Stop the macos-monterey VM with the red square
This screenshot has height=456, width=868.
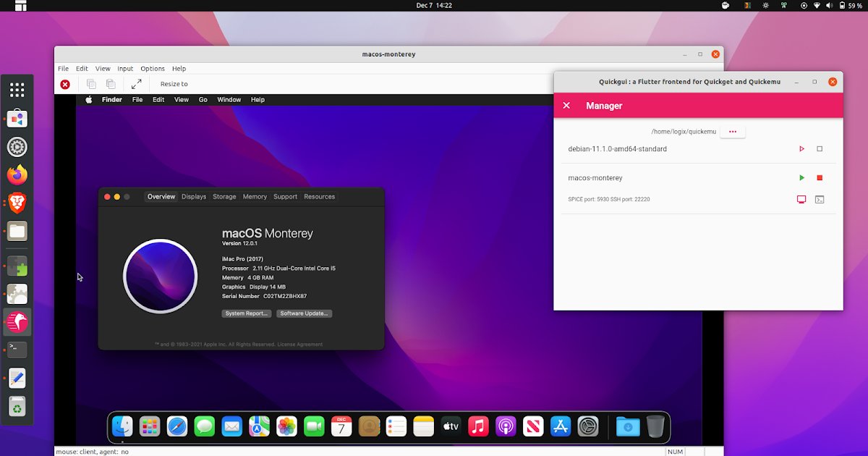tap(820, 178)
